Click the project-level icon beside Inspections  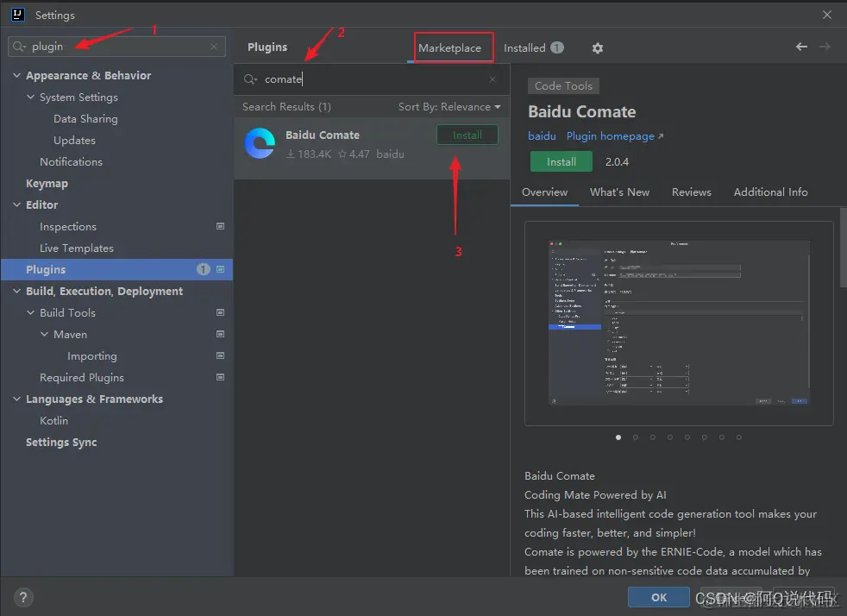point(221,226)
